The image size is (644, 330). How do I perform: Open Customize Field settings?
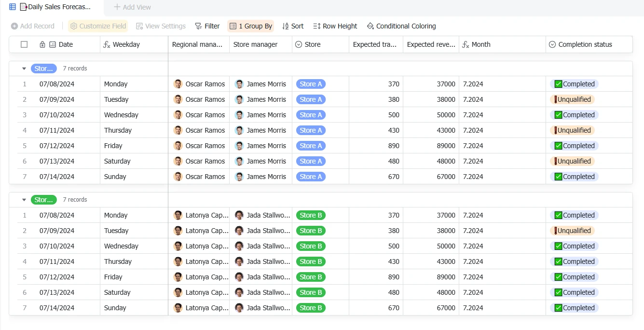(98, 26)
